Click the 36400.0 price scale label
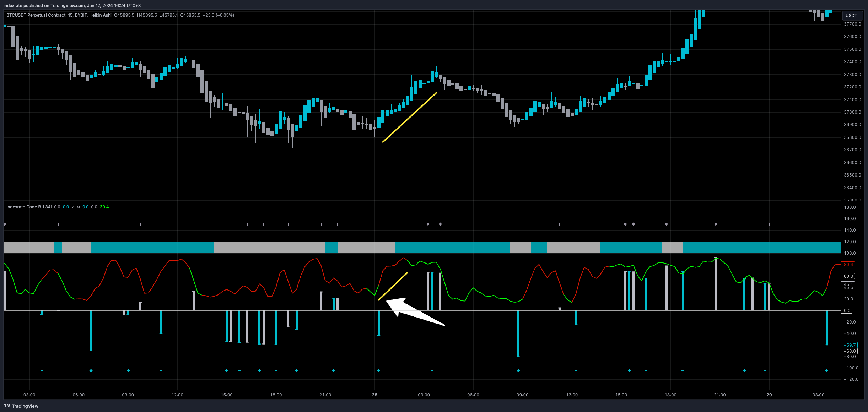Screen dimensions: 868x412 [852, 188]
